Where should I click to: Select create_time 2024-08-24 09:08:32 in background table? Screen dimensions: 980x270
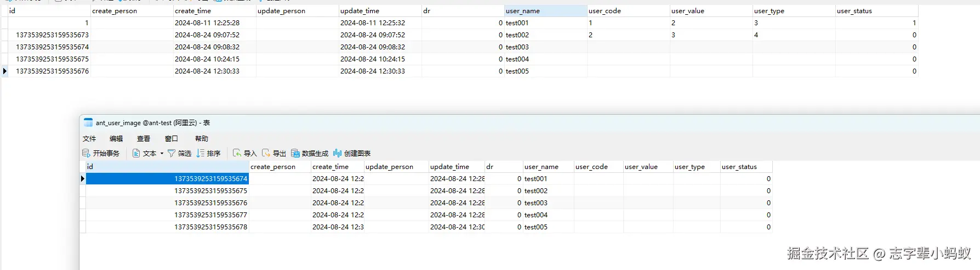click(214, 47)
